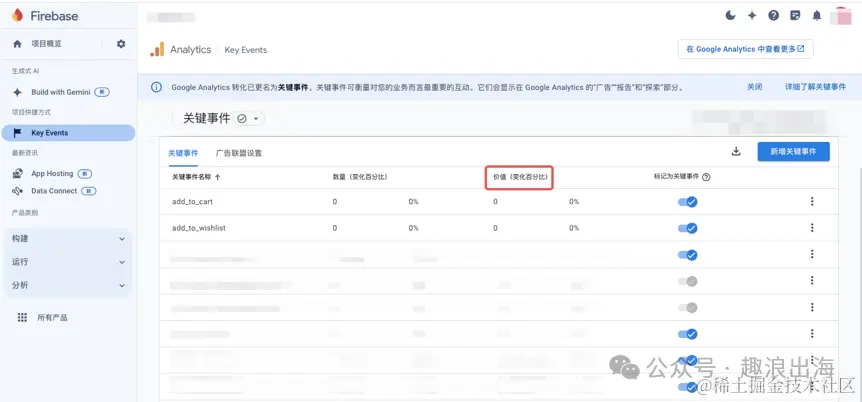Open the account avatar menu
The width and height of the screenshot is (862, 402).
point(841,16)
